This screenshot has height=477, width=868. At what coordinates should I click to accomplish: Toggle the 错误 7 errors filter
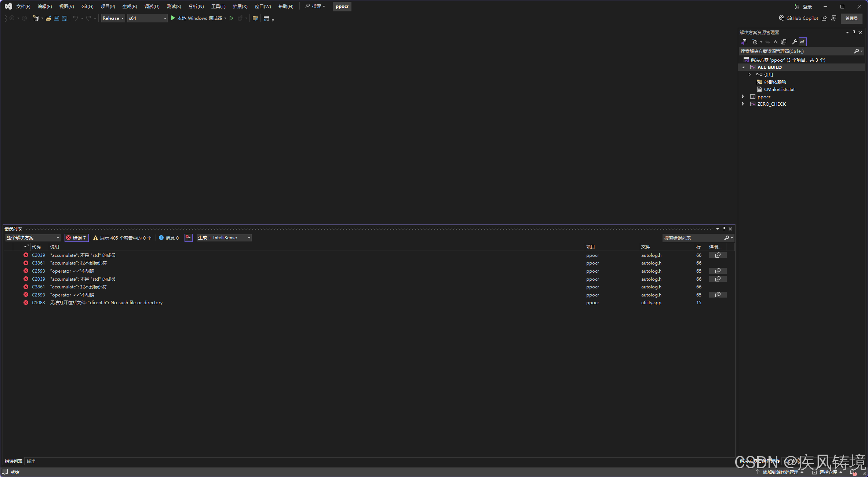76,238
